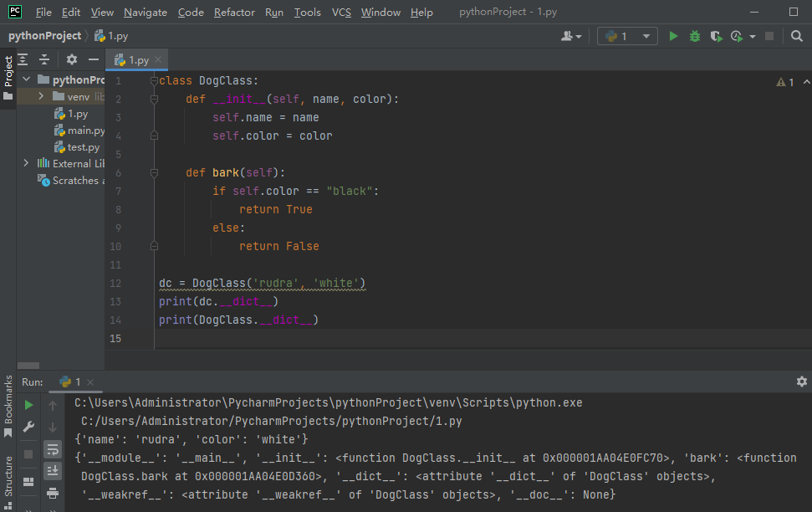Image resolution: width=812 pixels, height=512 pixels.
Task: Run the script with the green toolbar play button
Action: point(673,36)
